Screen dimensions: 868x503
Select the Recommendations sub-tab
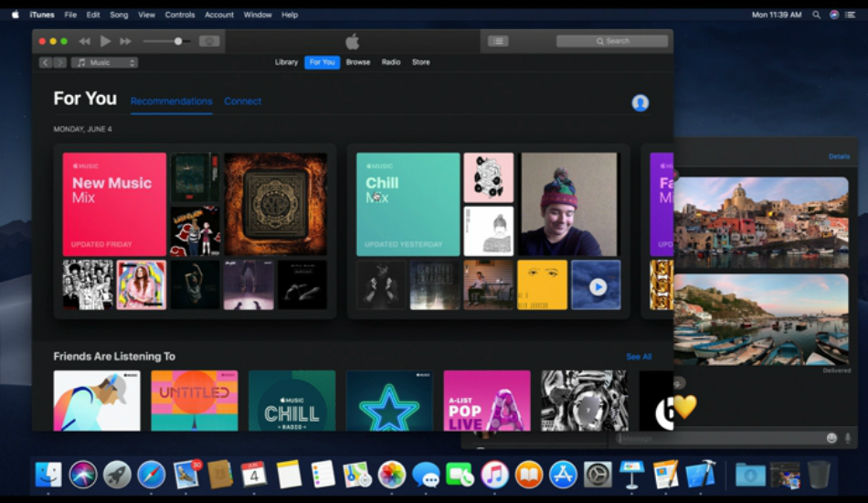click(x=172, y=102)
